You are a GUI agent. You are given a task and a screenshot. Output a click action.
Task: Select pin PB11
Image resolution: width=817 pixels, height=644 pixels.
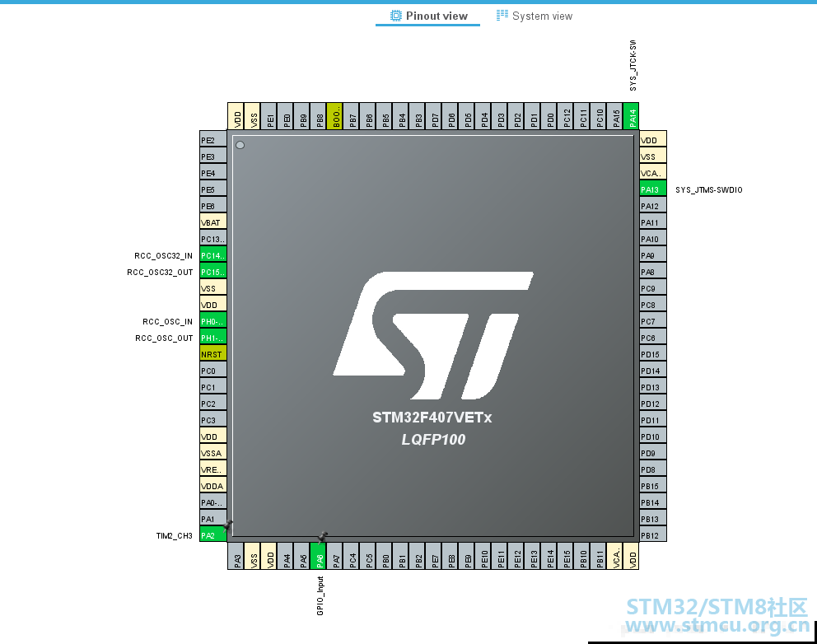click(x=600, y=557)
